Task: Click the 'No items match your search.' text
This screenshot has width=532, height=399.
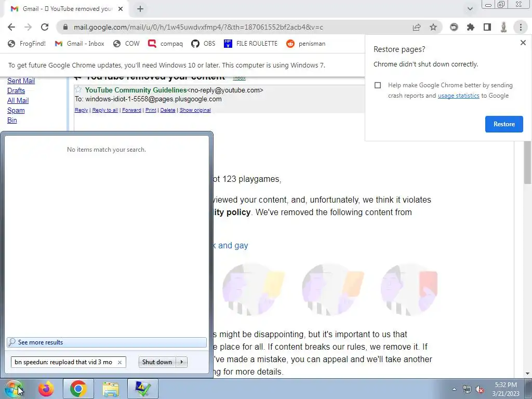Action: coord(107,150)
